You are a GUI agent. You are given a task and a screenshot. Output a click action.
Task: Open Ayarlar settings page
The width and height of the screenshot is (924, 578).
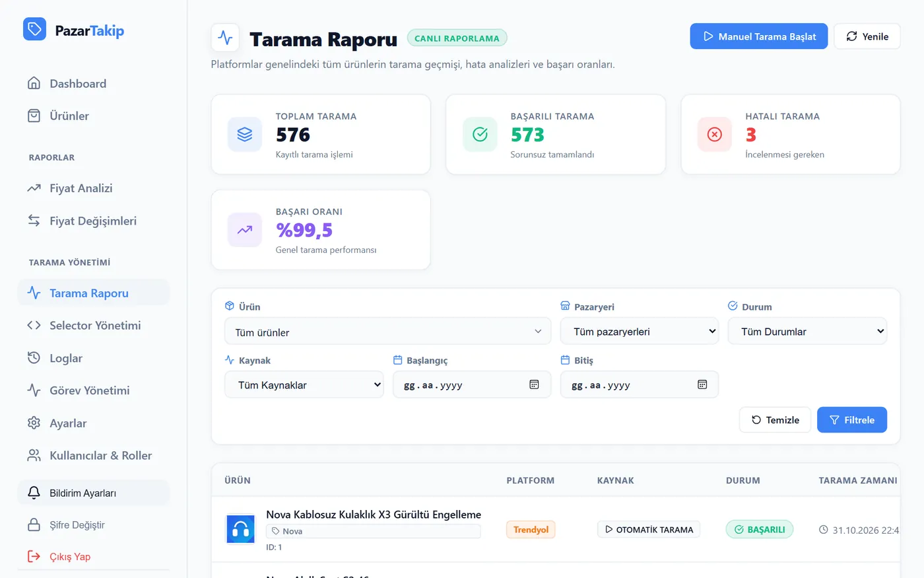point(93,423)
